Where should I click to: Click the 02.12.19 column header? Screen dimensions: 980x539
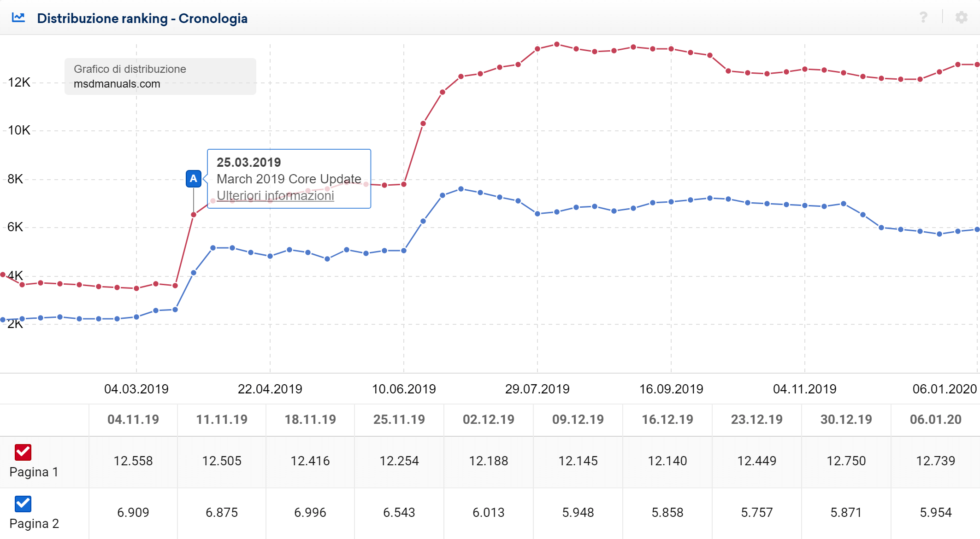[x=489, y=419]
